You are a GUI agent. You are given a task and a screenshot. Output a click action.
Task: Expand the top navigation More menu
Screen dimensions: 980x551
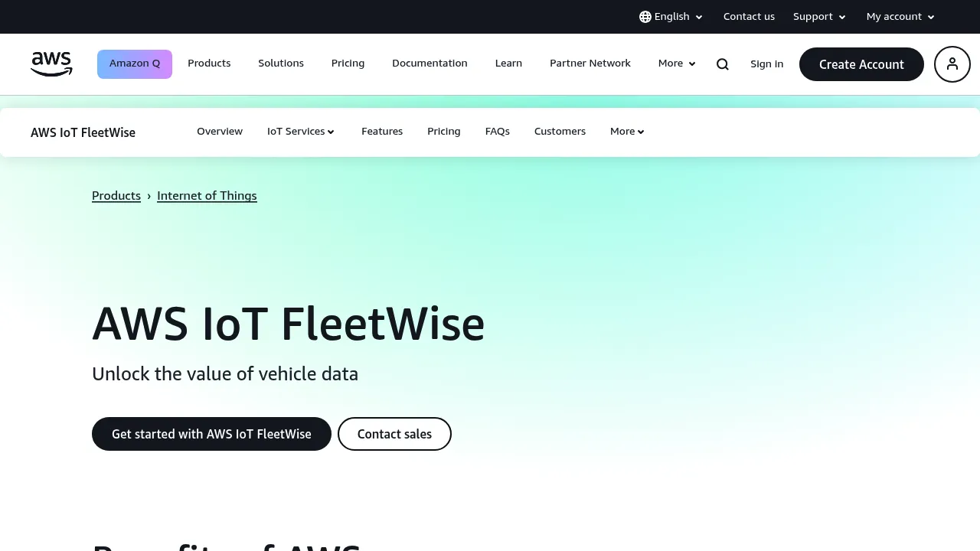677,64
